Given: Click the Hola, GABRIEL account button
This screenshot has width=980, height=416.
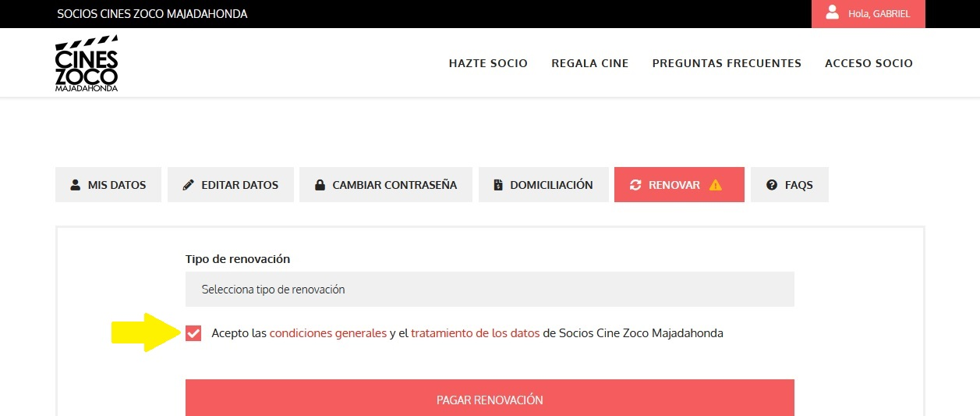Looking at the screenshot, I should point(869,14).
